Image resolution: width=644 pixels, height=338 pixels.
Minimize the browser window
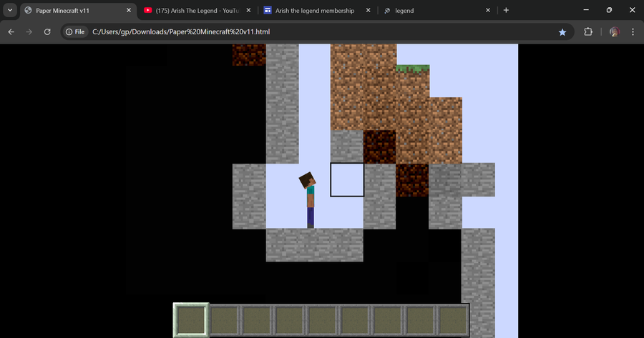point(586,10)
